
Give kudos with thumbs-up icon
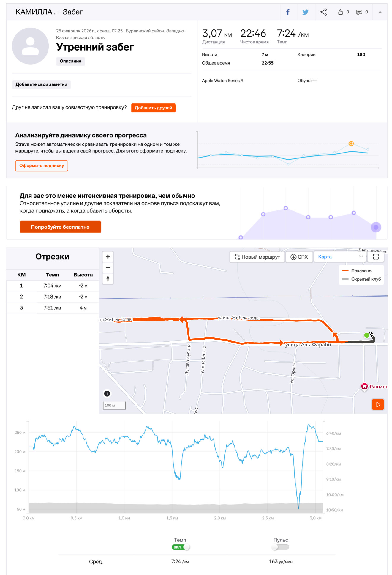tap(340, 12)
